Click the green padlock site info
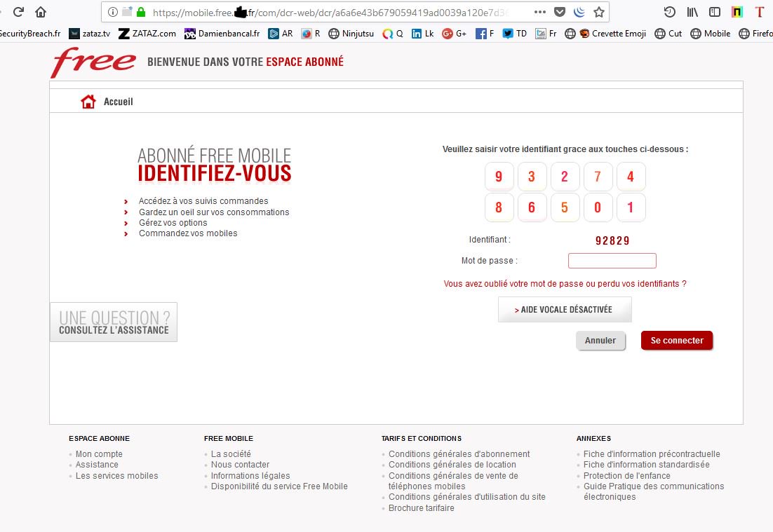The image size is (773, 532). click(x=141, y=12)
